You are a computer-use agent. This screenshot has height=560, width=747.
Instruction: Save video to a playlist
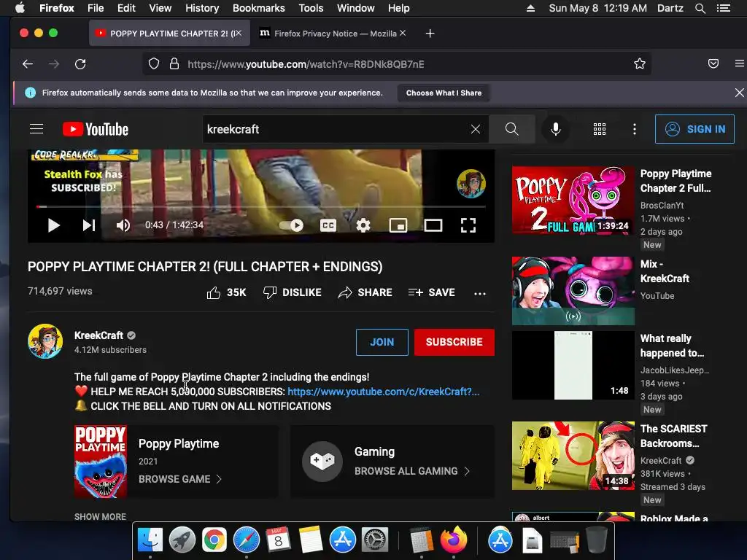[432, 292]
